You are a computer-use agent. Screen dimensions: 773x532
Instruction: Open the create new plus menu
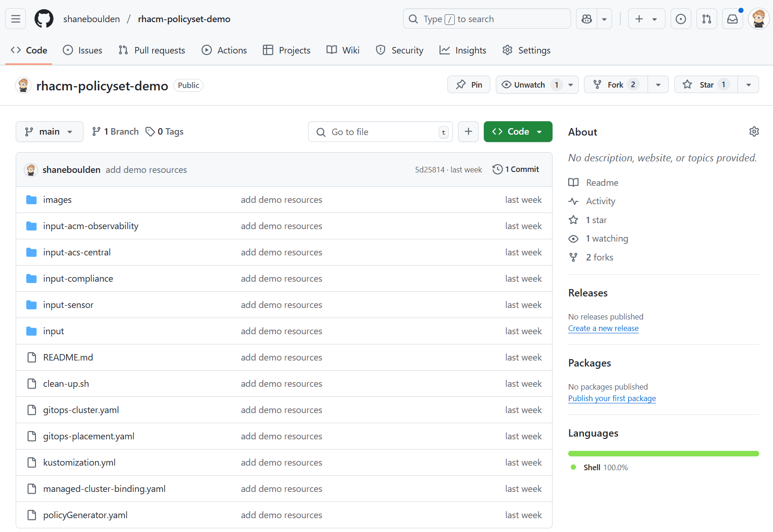point(646,19)
